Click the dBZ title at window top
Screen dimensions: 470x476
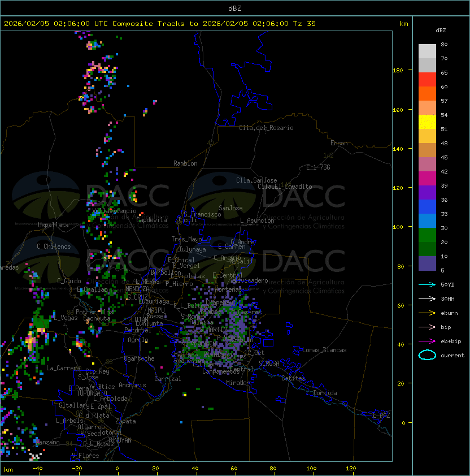click(x=235, y=8)
